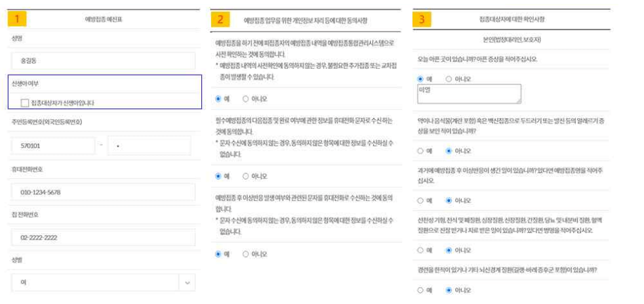Click the 성명 field containing 홍길동
Image resolution: width=644 pixels, height=304 pixels.
tap(103, 61)
